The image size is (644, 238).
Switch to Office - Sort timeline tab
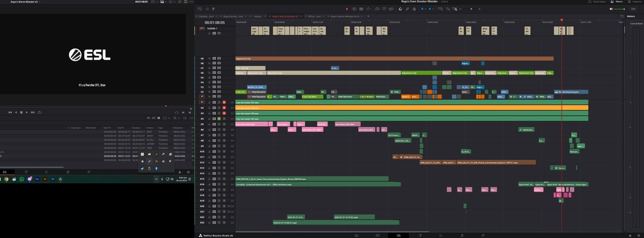pyautogui.click(x=314, y=16)
